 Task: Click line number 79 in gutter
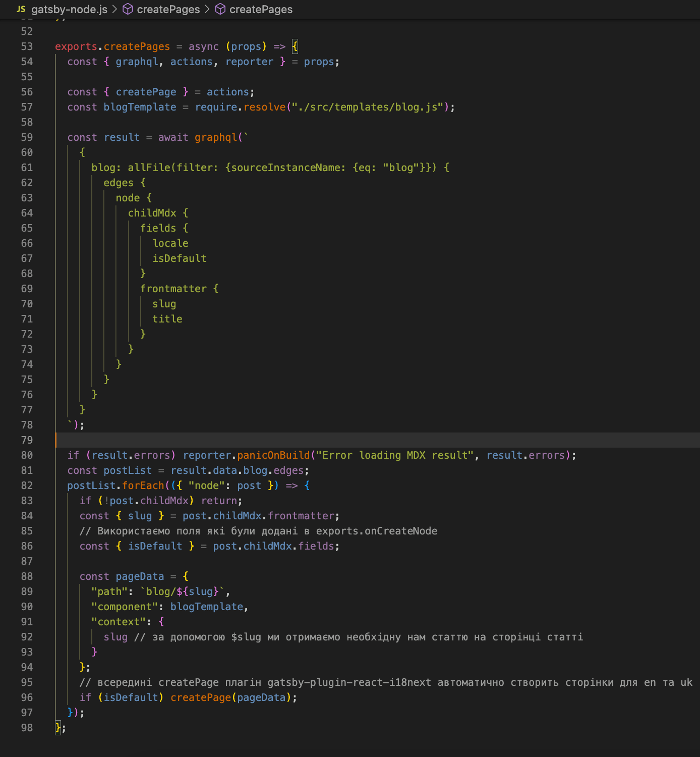27,440
